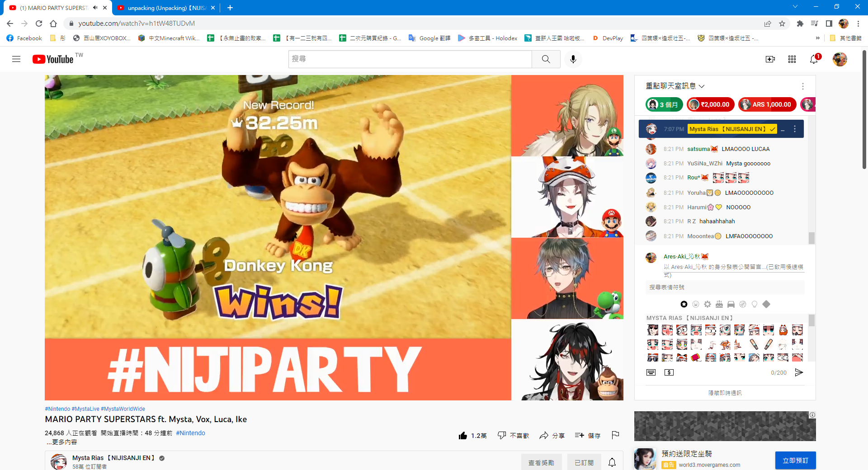Open the YouTube apps grid icon

(x=792, y=59)
